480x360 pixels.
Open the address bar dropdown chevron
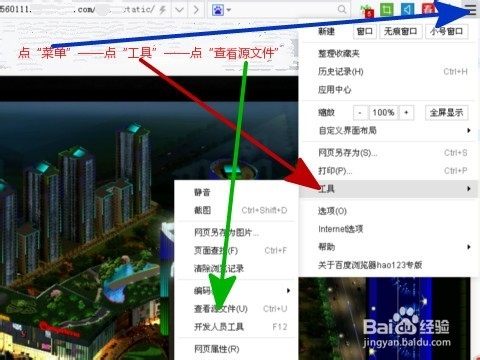click(179, 10)
